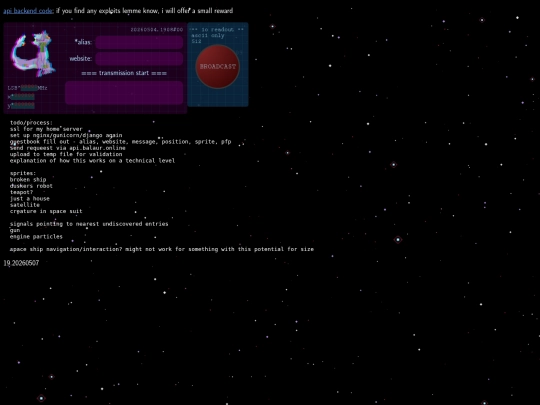The width and height of the screenshot is (540, 405).
Task: Click the alias input field
Action: coord(139,43)
